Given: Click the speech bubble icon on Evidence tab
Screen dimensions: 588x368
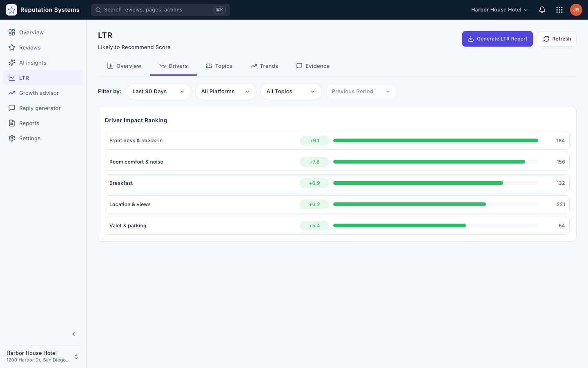Looking at the screenshot, I should [x=299, y=66].
